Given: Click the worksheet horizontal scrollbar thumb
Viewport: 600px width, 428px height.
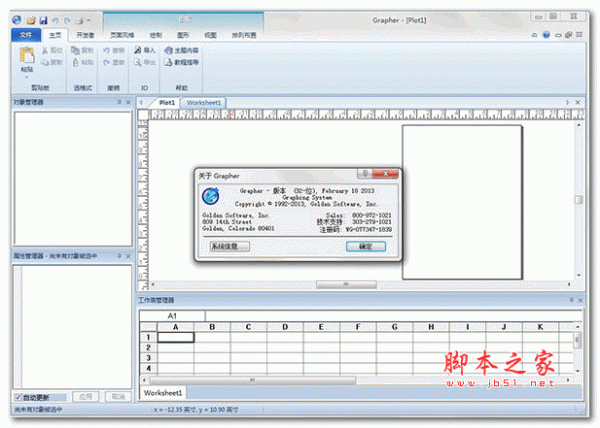Looking at the screenshot, I should 252,380.
